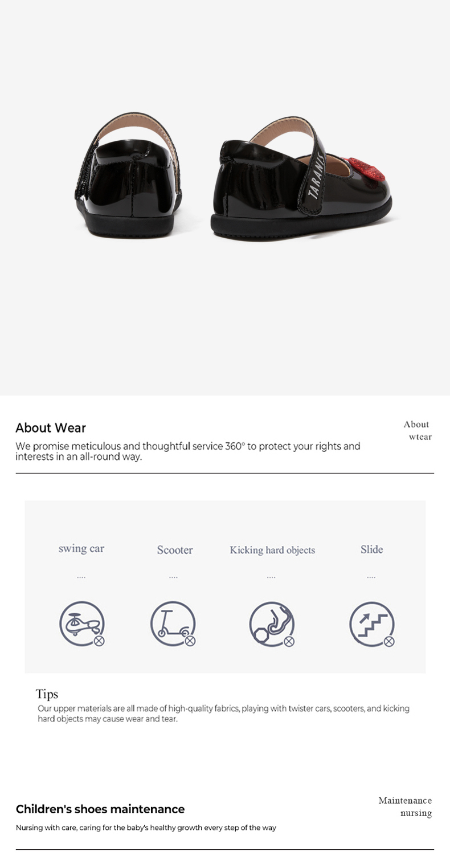Click the 'About Wear' heading

click(x=51, y=428)
